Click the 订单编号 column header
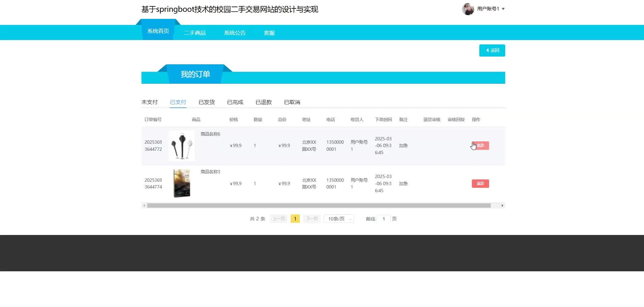 pos(153,120)
